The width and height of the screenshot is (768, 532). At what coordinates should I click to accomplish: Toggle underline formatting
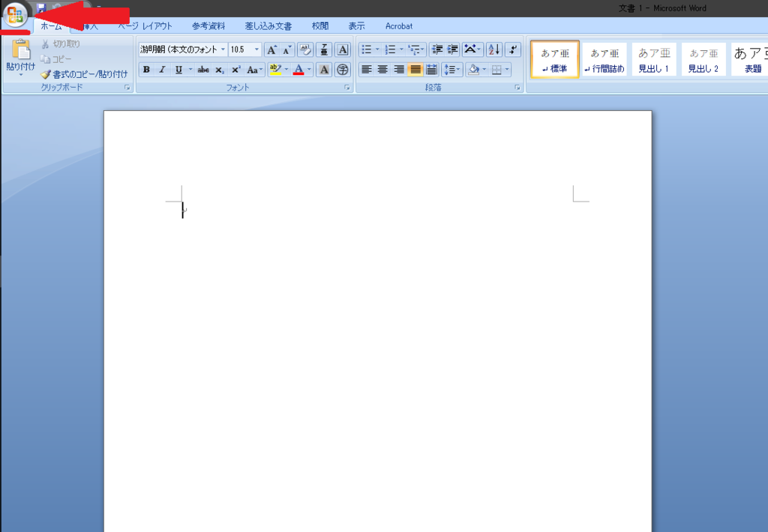pos(178,70)
